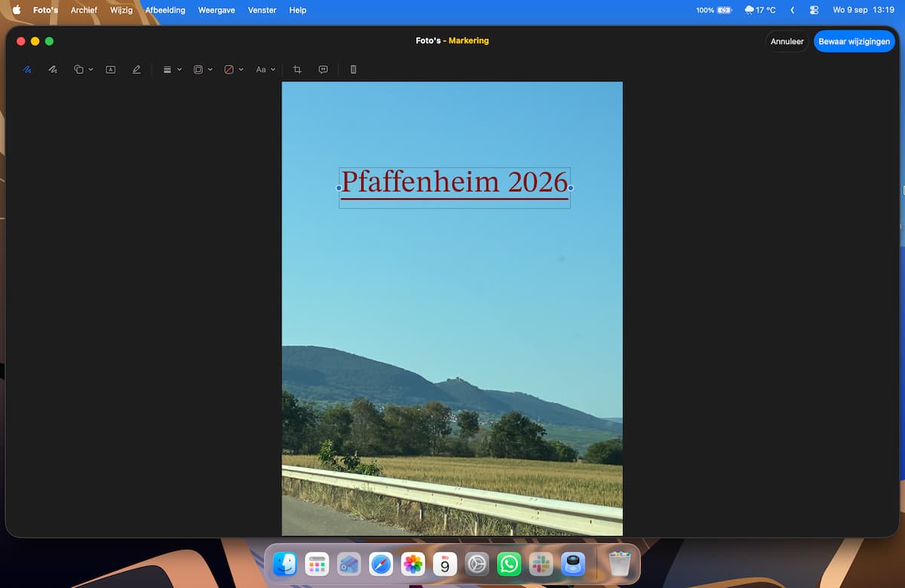Image resolution: width=905 pixels, height=588 pixels.
Task: Open the fill color picker with red slash
Action: (234, 69)
